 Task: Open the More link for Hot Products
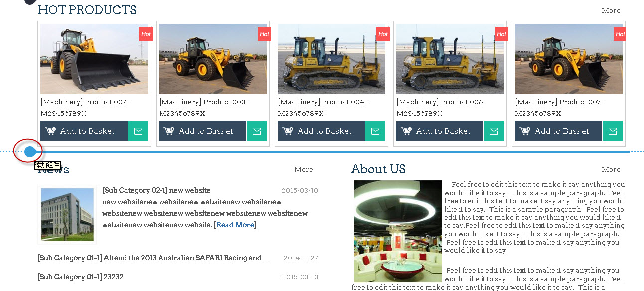[611, 11]
